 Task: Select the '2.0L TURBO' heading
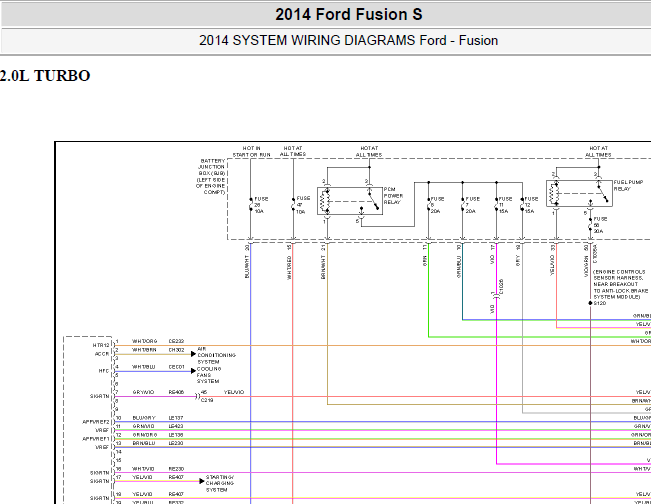tap(45, 76)
